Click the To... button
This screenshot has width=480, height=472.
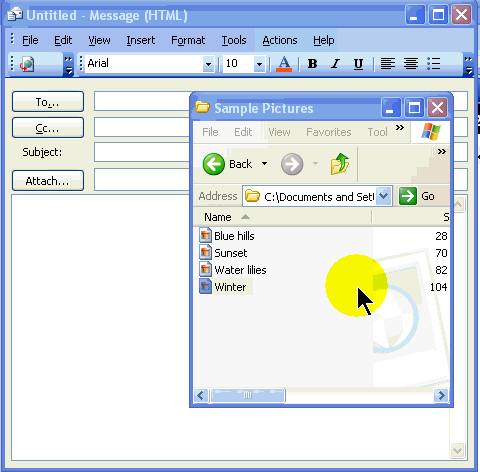pos(48,101)
